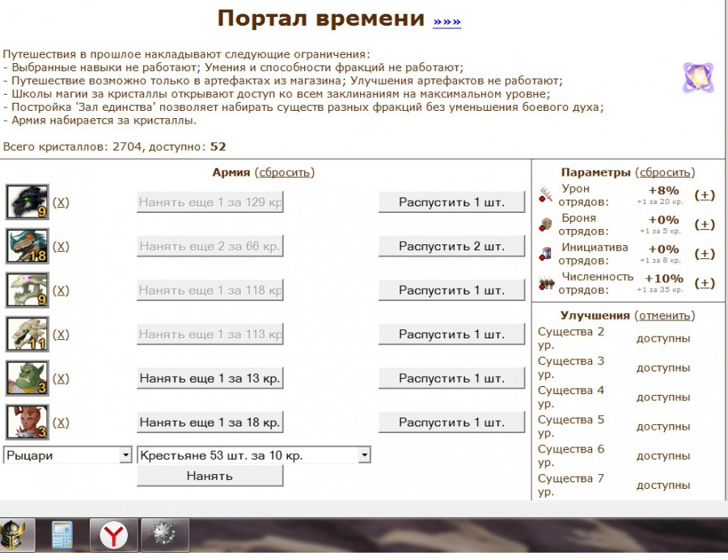Click the red-haired horned demoness portrait
Screen dimensions: 728x560
(28, 422)
